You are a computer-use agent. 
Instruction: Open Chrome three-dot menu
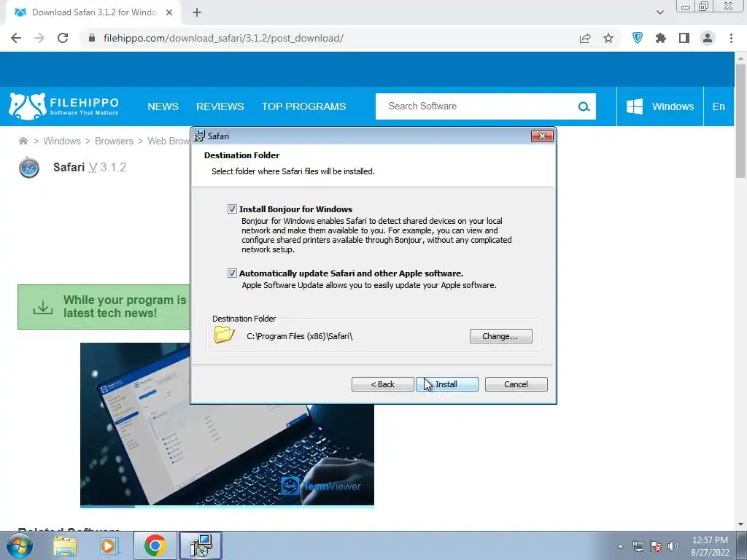[731, 38]
